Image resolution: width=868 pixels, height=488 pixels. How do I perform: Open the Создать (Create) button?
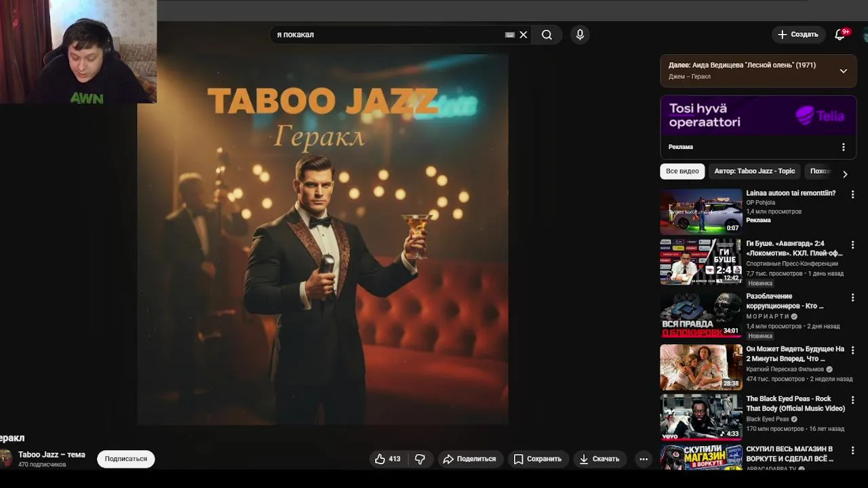pos(798,35)
